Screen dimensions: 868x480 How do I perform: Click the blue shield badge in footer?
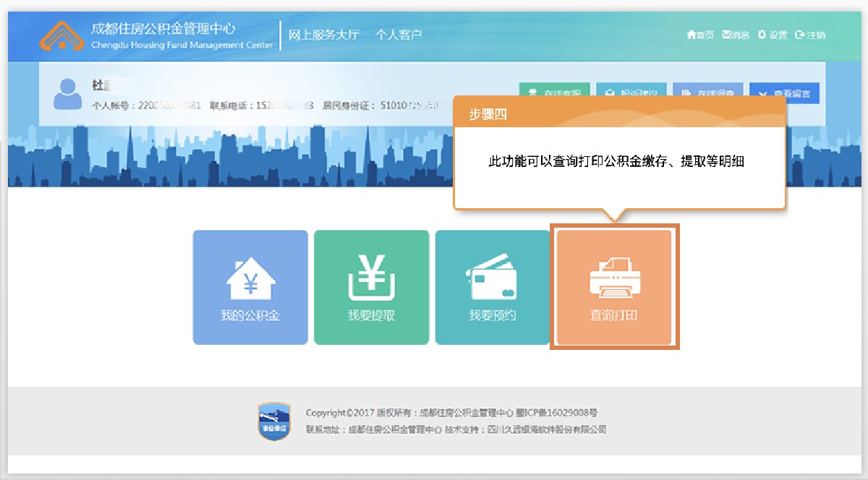[274, 421]
